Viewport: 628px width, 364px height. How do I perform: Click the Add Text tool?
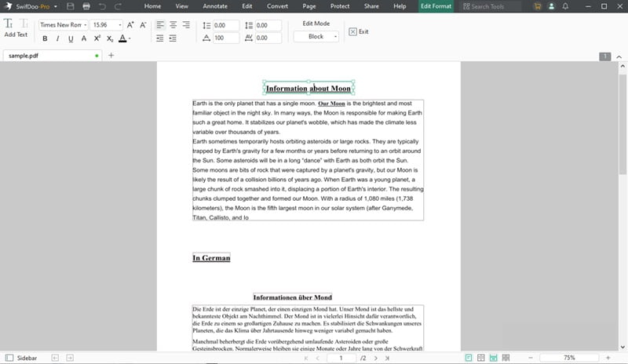(15, 28)
